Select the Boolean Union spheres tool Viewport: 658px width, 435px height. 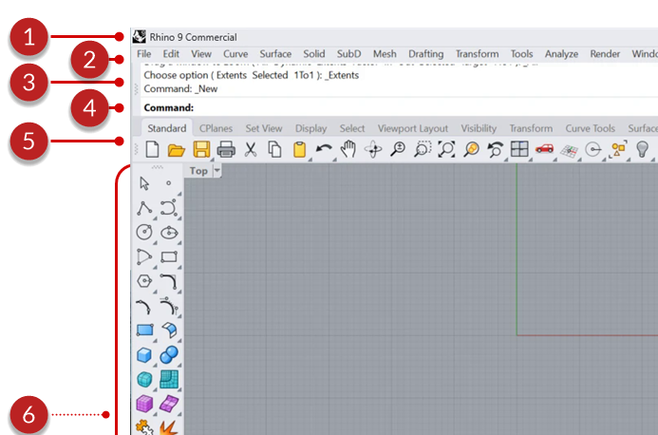[x=169, y=355]
